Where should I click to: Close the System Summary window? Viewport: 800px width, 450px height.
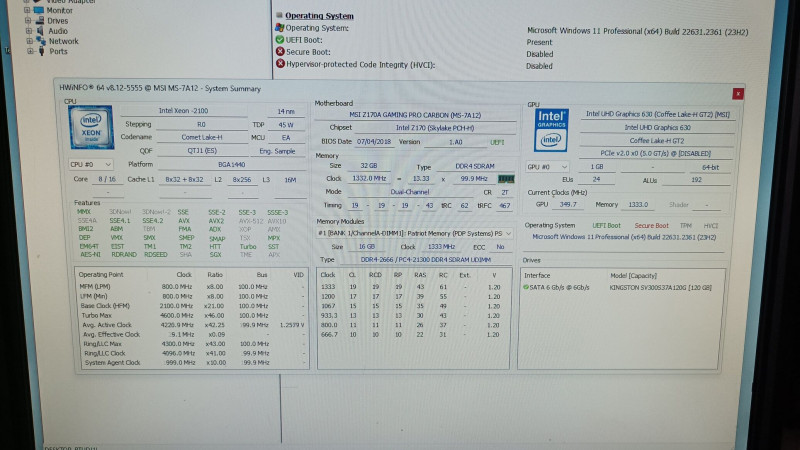point(738,94)
